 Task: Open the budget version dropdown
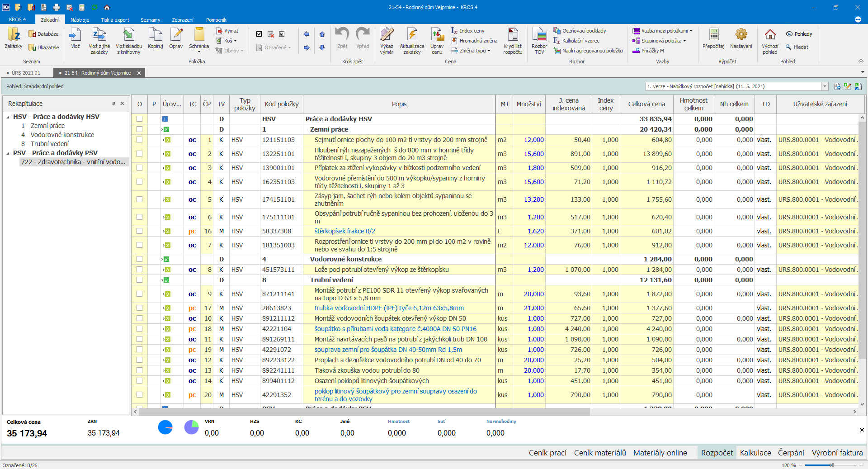825,86
